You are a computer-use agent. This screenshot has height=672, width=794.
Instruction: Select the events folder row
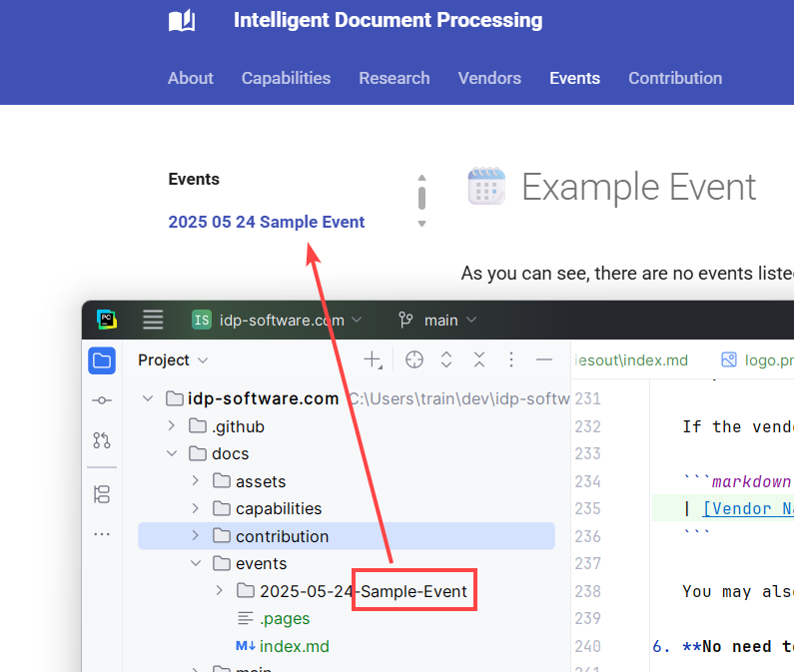[x=347, y=563]
